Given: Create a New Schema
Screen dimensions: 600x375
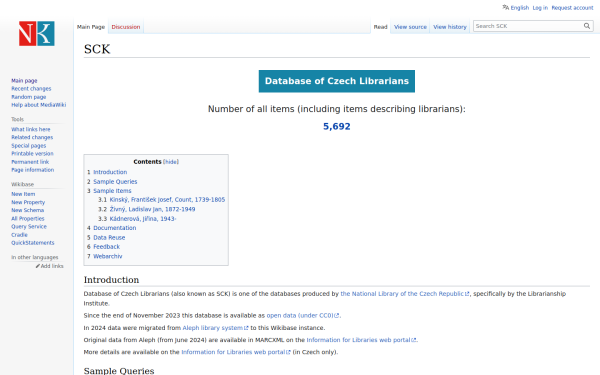Looking at the screenshot, I should (28, 210).
